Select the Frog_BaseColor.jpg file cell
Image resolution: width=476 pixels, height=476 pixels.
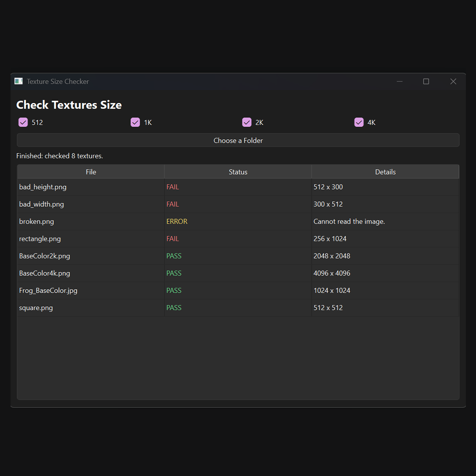click(91, 291)
